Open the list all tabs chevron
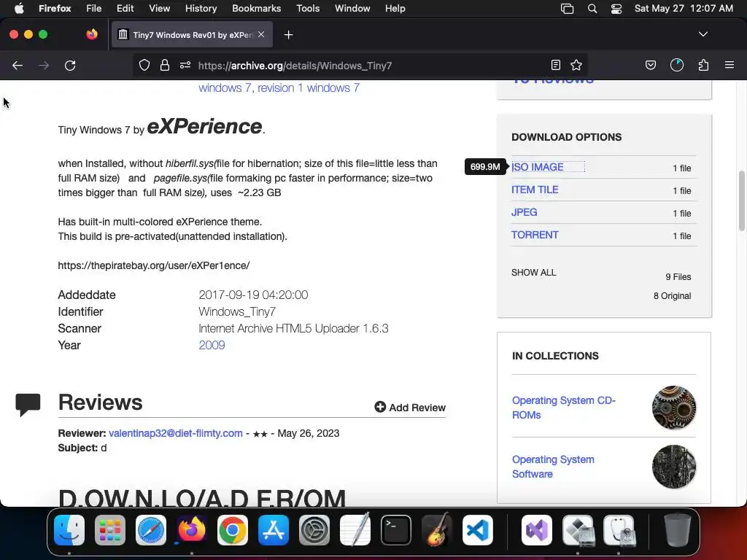The image size is (747, 560). pos(703,34)
